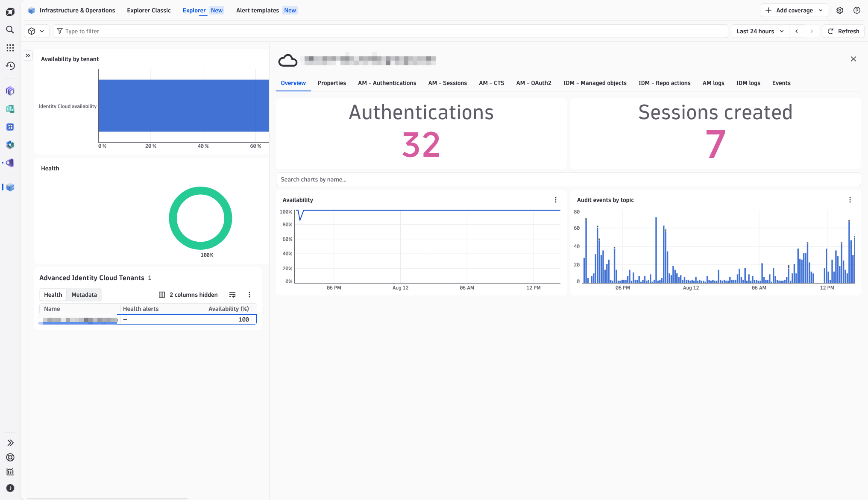Screen dimensions: 868x500
Task: Open Alert templates page
Action: click(267, 10)
